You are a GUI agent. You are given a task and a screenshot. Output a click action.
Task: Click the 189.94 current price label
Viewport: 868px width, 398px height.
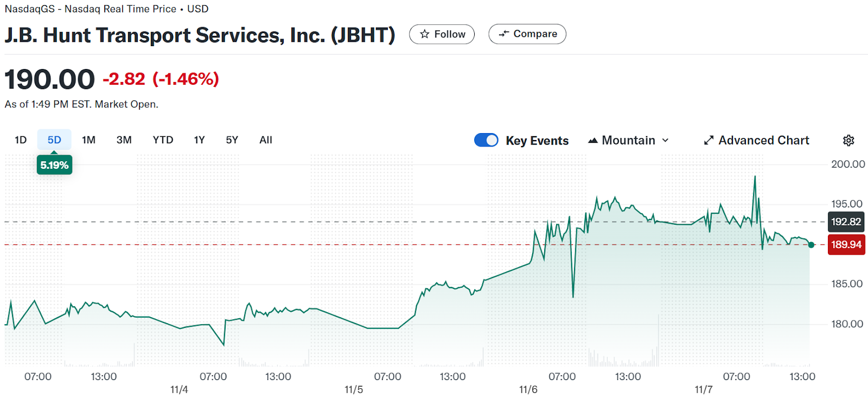point(846,245)
